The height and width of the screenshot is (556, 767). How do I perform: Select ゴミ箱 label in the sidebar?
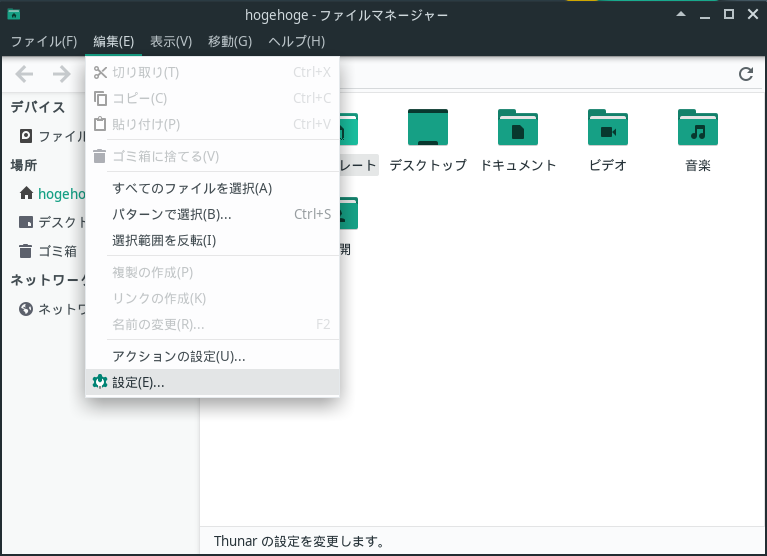[58, 251]
